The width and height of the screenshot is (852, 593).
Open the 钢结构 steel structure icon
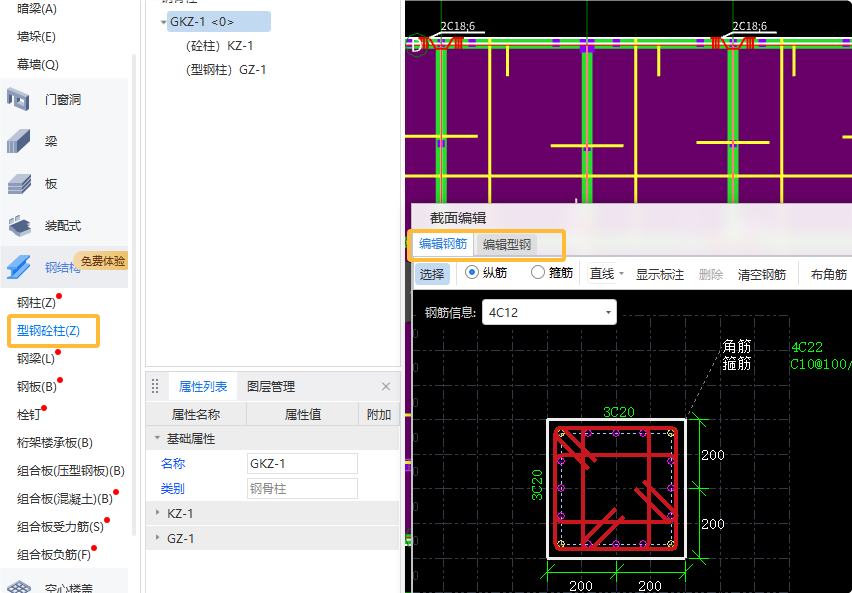pos(18,267)
